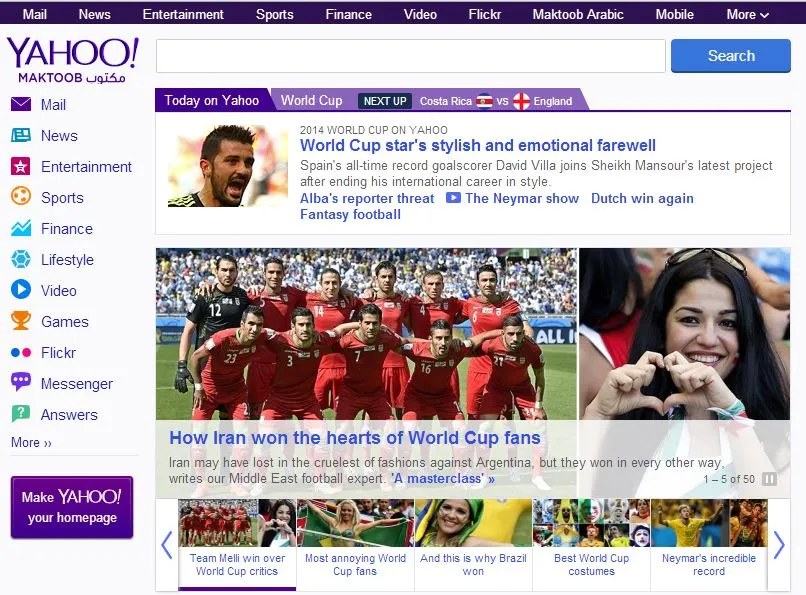This screenshot has width=806, height=595.
Task: Open News in top navigation bar
Action: [95, 14]
